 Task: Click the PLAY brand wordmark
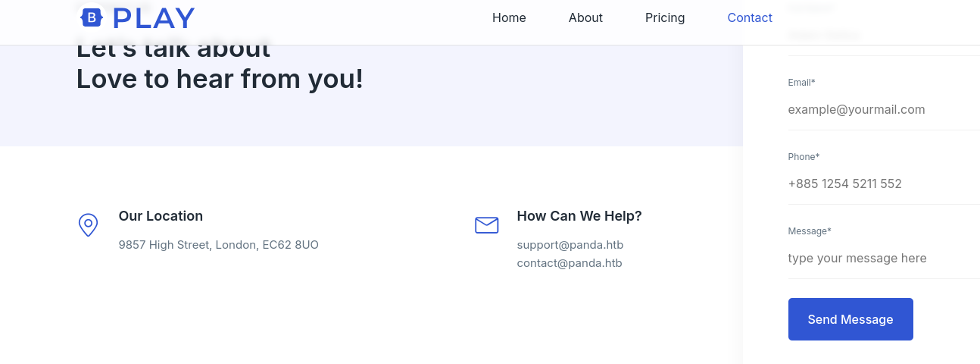tap(154, 18)
